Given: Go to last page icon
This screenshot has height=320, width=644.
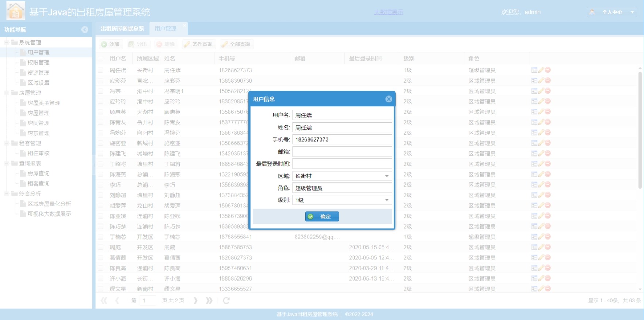Looking at the screenshot, I should tap(209, 301).
